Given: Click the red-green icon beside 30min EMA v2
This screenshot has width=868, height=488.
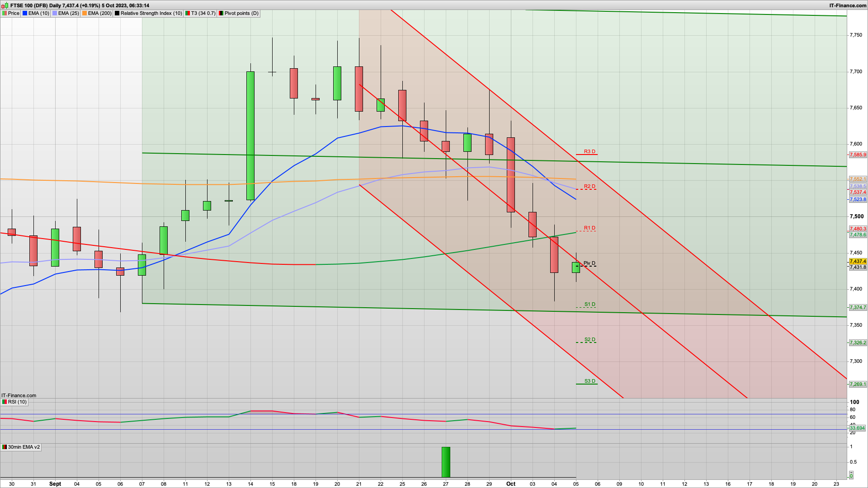Looking at the screenshot, I should tap(5, 447).
